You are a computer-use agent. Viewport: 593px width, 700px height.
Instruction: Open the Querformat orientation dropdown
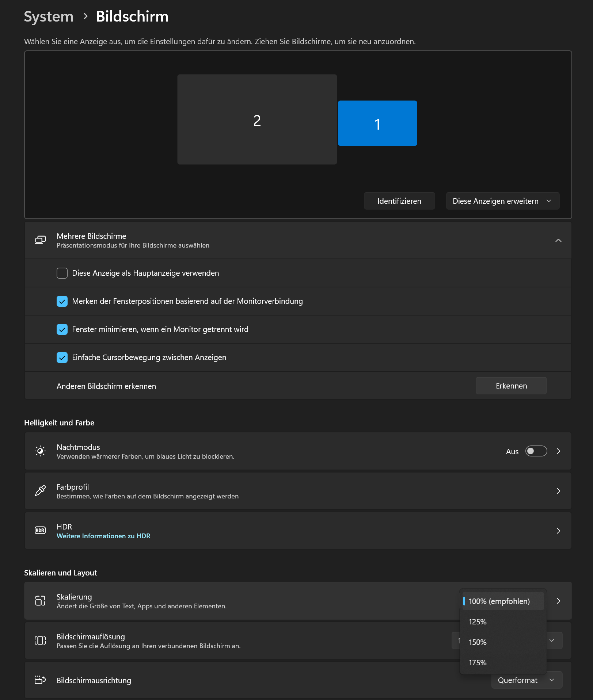coord(527,680)
